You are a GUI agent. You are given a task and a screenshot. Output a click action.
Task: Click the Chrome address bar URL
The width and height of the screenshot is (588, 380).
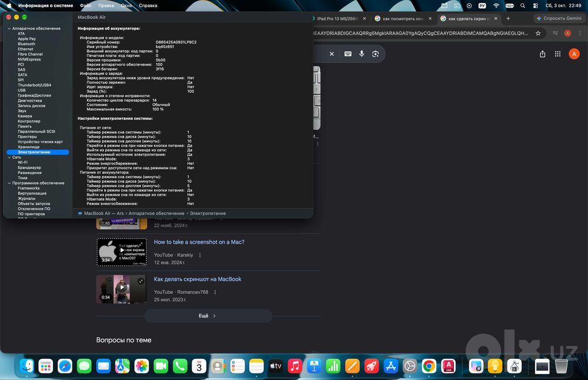[x=420, y=33]
